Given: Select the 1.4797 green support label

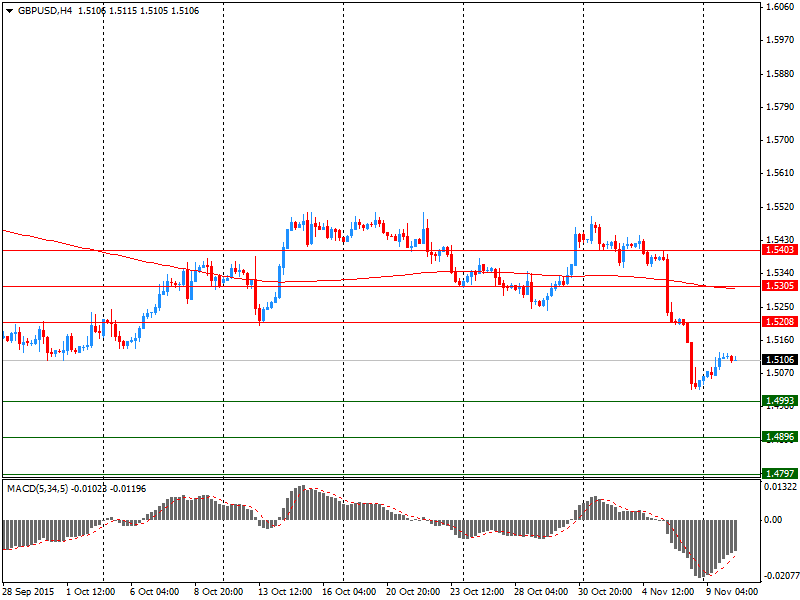Looking at the screenshot, I should pyautogui.click(x=780, y=473).
